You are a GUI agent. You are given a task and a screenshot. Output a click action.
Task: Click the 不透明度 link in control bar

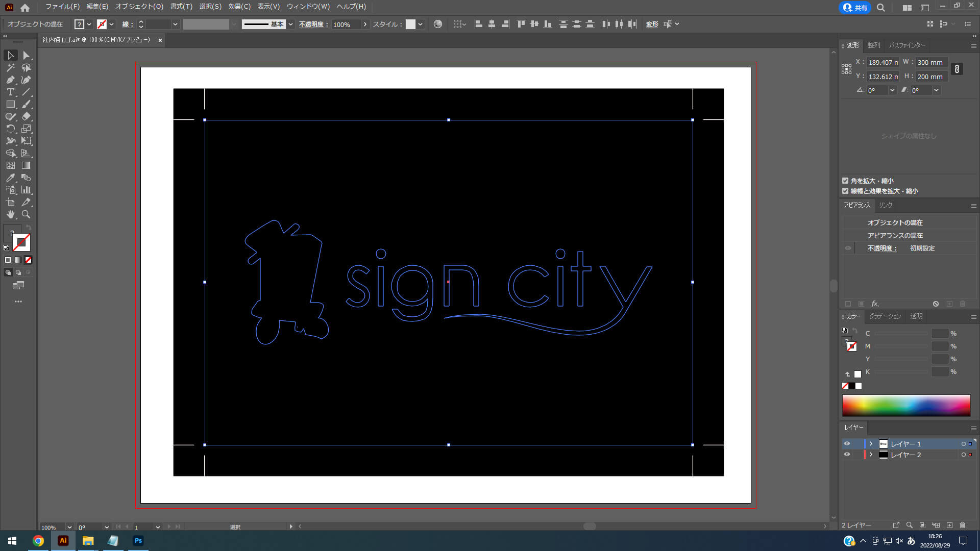click(x=313, y=24)
